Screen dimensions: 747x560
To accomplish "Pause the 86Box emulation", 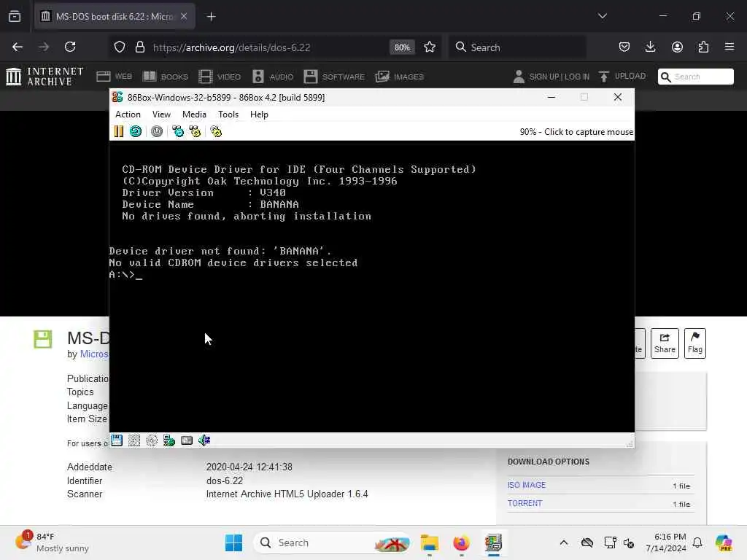I will (119, 131).
